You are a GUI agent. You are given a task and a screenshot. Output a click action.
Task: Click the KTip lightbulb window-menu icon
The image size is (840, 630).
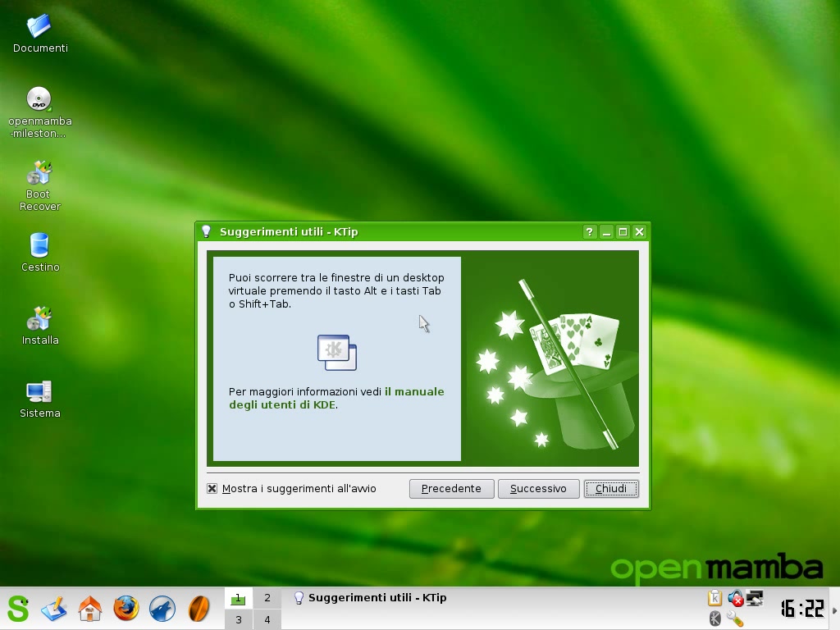coord(206,231)
